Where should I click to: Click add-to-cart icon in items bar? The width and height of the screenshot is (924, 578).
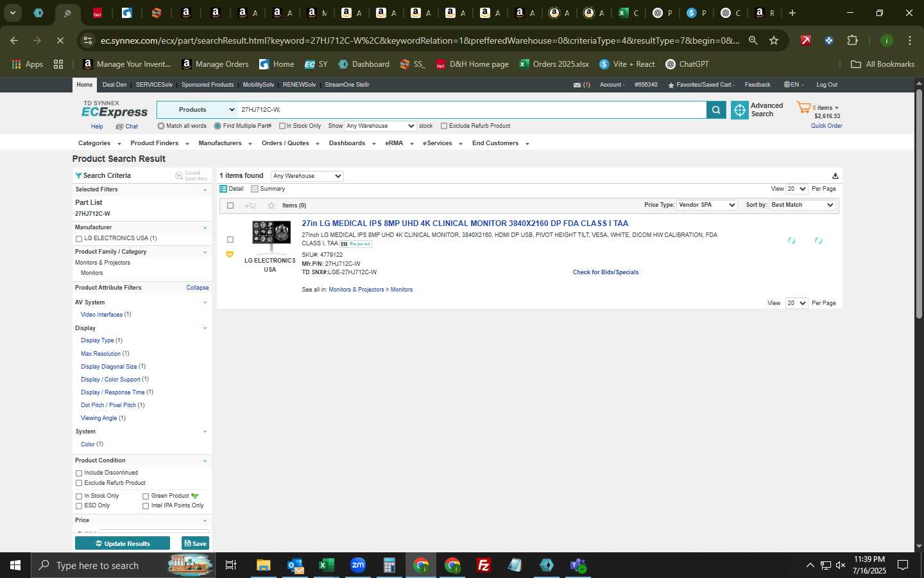(250, 206)
